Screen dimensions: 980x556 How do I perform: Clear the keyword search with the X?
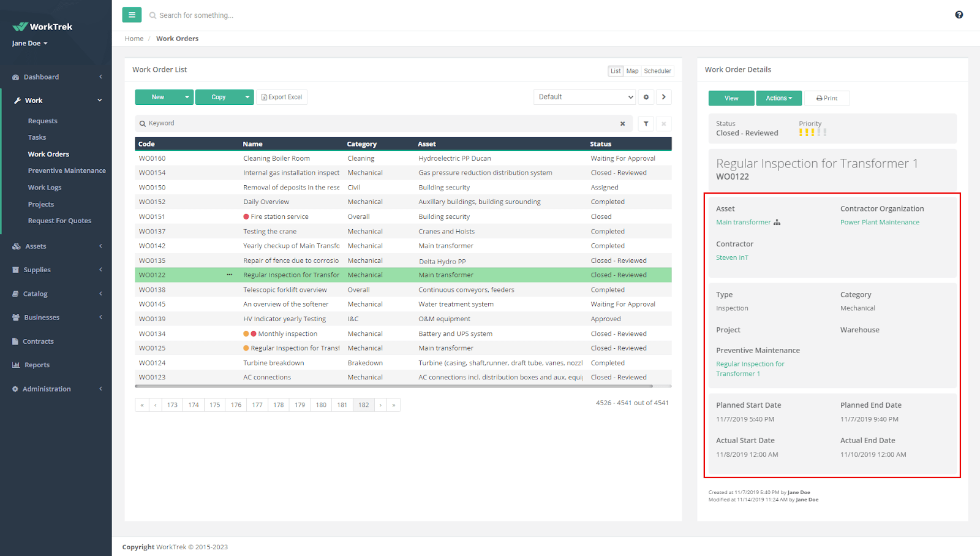point(622,123)
